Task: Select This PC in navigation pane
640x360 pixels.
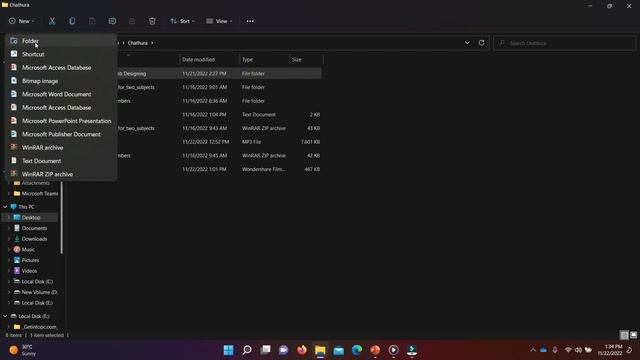Action: click(x=26, y=207)
